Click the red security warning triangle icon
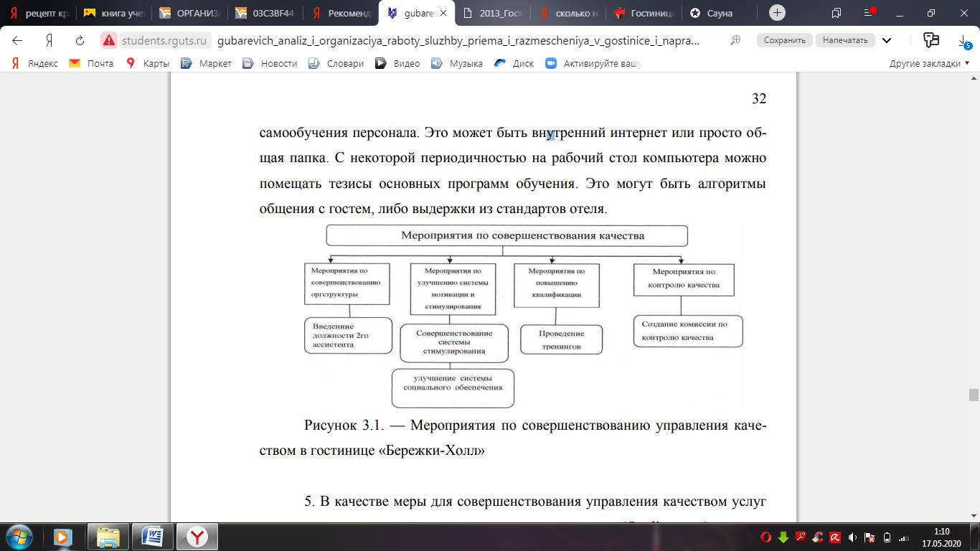Viewport: 980px width, 551px height. (109, 40)
